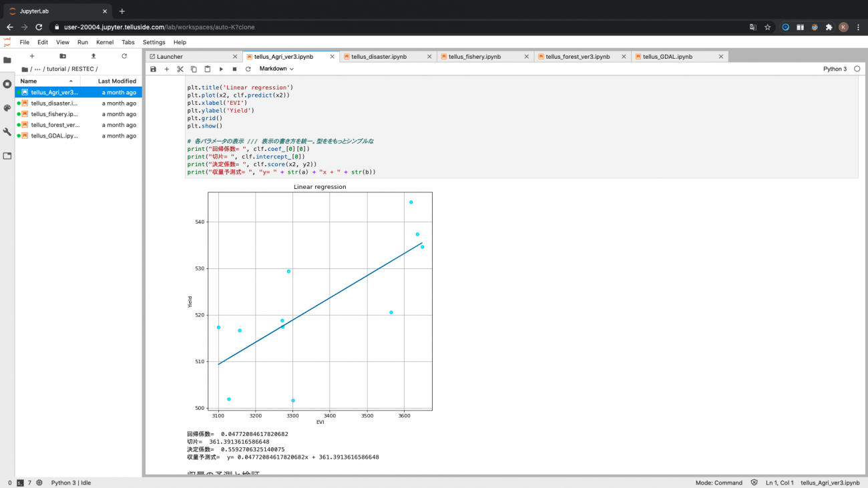Viewport: 868px width, 488px height.
Task: Close the tellus_GDAL.ipynb tab
Action: (720, 57)
